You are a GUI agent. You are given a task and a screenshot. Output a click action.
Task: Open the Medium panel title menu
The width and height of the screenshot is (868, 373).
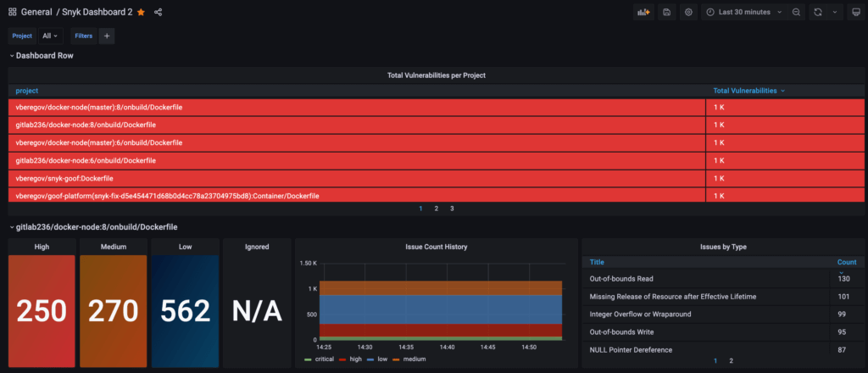point(113,247)
